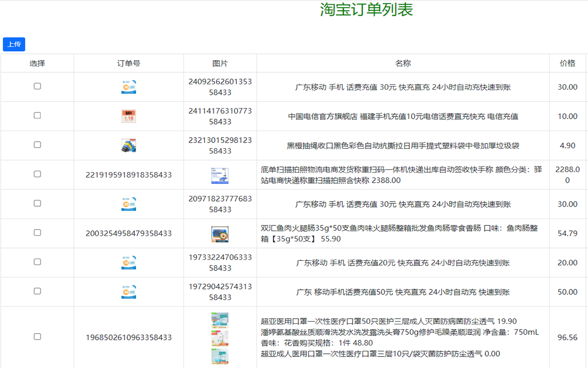
Task: Open product thumbnail of order 2409256260135358433
Action: click(129, 87)
